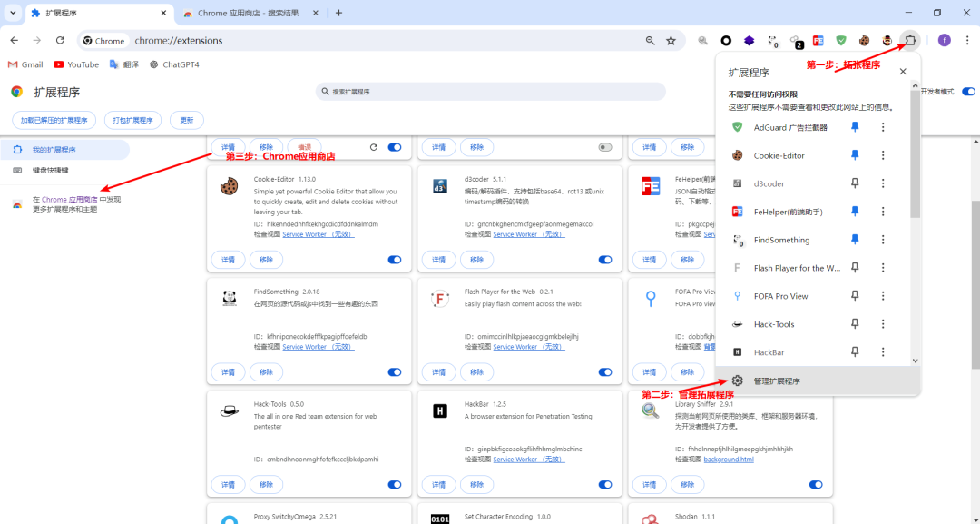Viewport: 980px width, 524px height.
Task: Open background.html link under Library Sniffer
Action: (729, 459)
